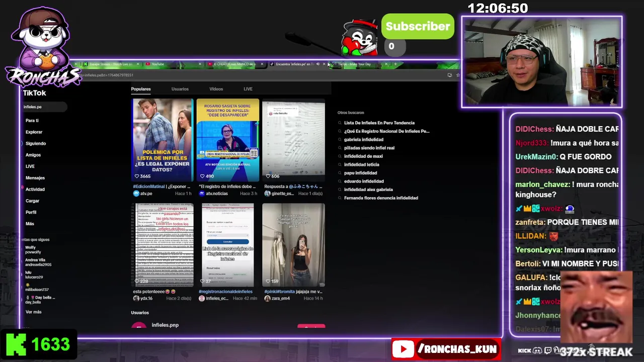Open followed account lulu lulucero29

(34, 275)
